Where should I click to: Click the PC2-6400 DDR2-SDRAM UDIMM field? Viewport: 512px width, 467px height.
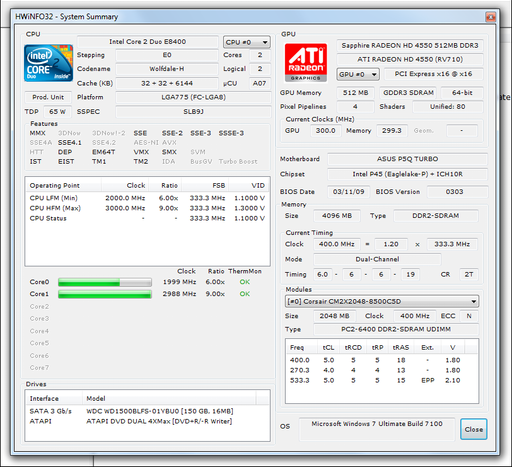point(396,329)
